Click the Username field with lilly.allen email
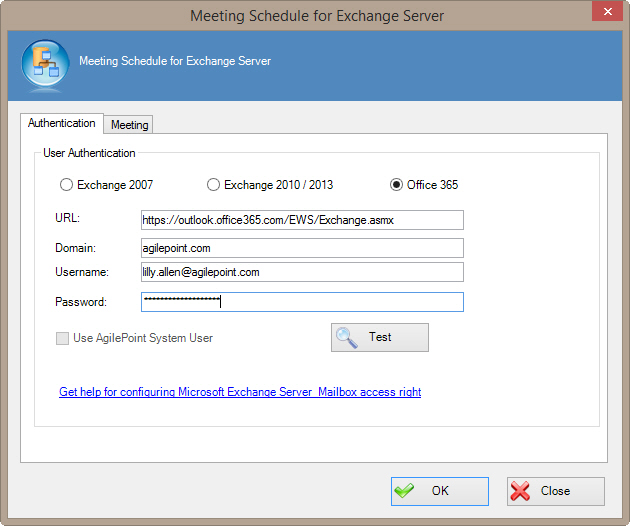The image size is (630, 526). coord(302,272)
